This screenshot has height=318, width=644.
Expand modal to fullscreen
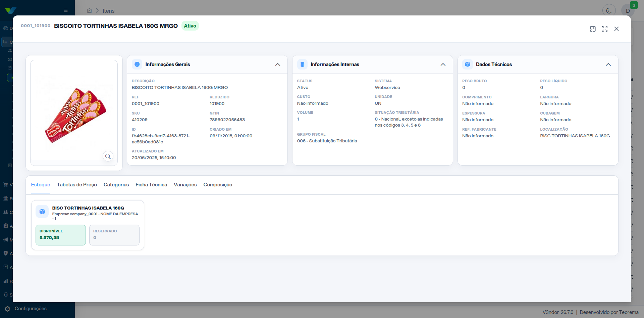click(x=604, y=29)
